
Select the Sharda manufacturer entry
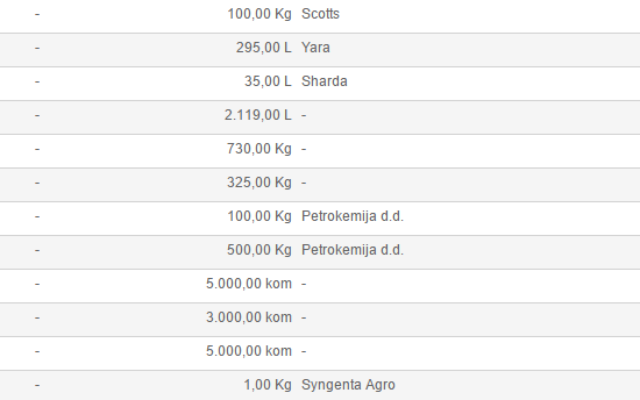click(324, 81)
